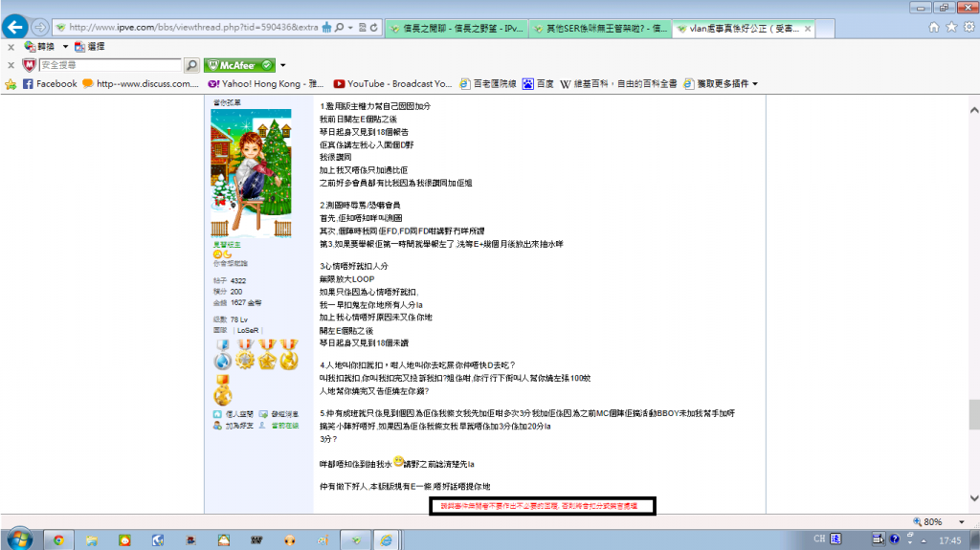Click the Chrome icon in the taskbar
The width and height of the screenshot is (980, 550).
click(58, 539)
